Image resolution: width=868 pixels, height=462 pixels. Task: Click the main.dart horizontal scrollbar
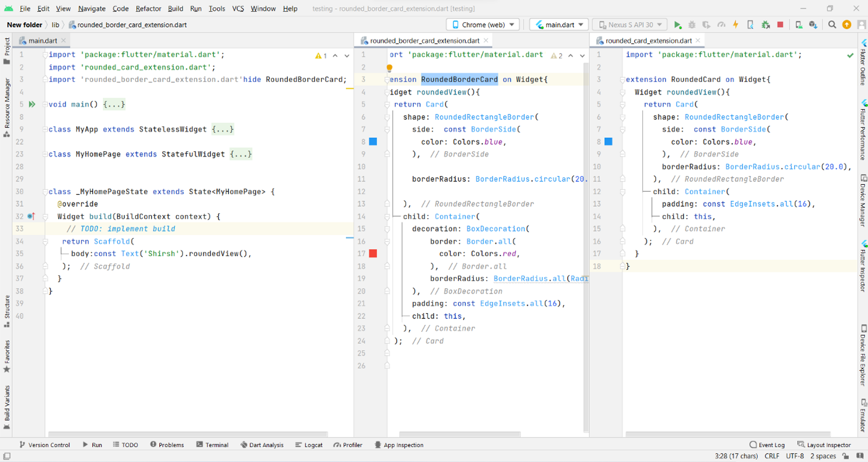coord(188,434)
